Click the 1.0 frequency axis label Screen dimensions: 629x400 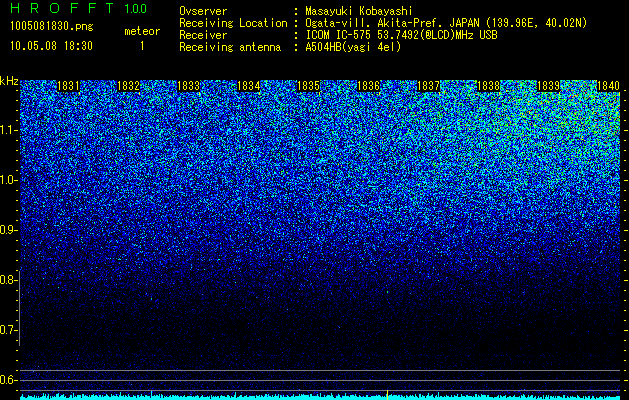point(9,180)
